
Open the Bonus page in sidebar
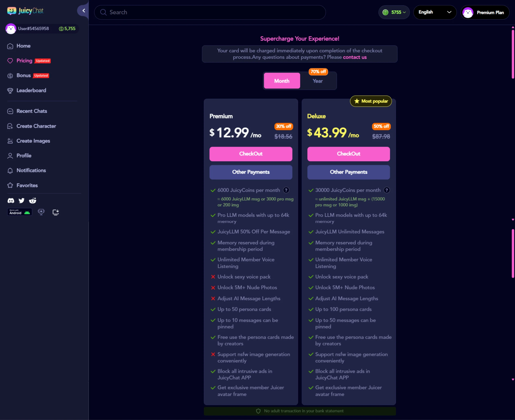(x=24, y=75)
